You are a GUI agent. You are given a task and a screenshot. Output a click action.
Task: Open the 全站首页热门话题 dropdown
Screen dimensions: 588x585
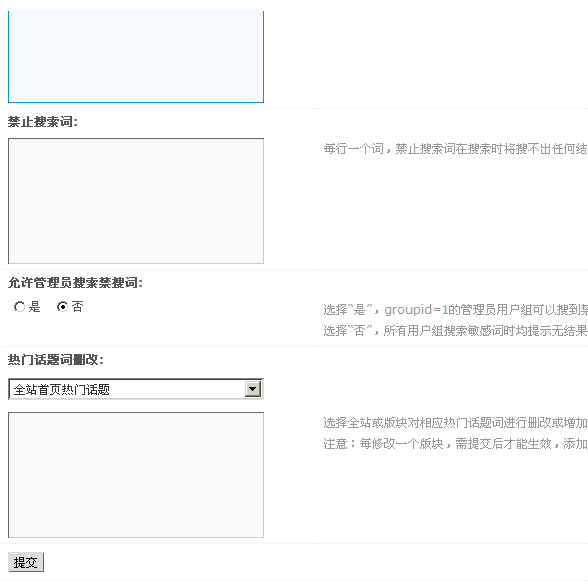tap(136, 389)
